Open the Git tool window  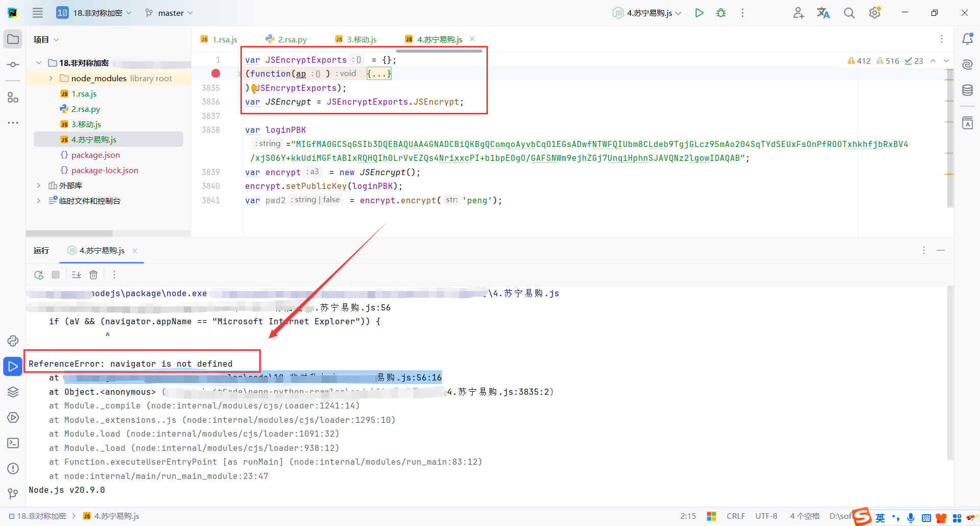(x=13, y=493)
